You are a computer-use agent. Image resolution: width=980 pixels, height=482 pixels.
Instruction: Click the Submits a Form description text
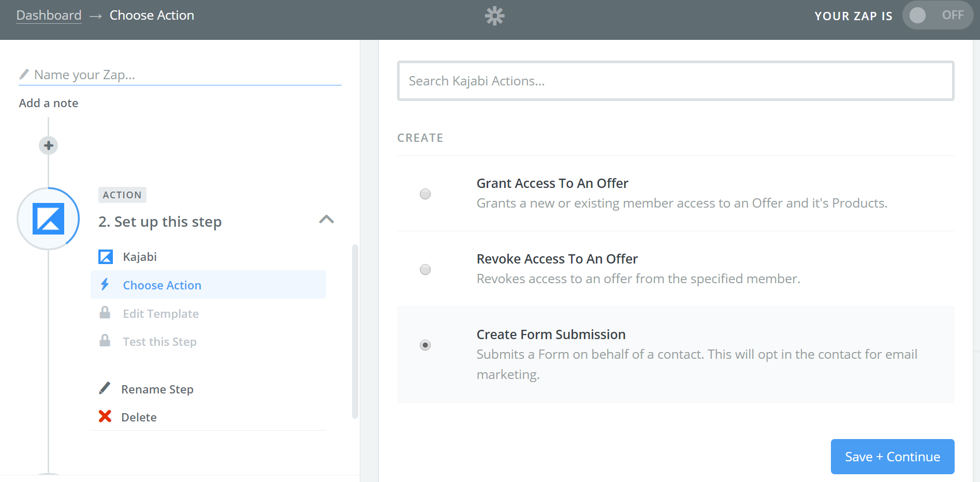[x=697, y=364]
